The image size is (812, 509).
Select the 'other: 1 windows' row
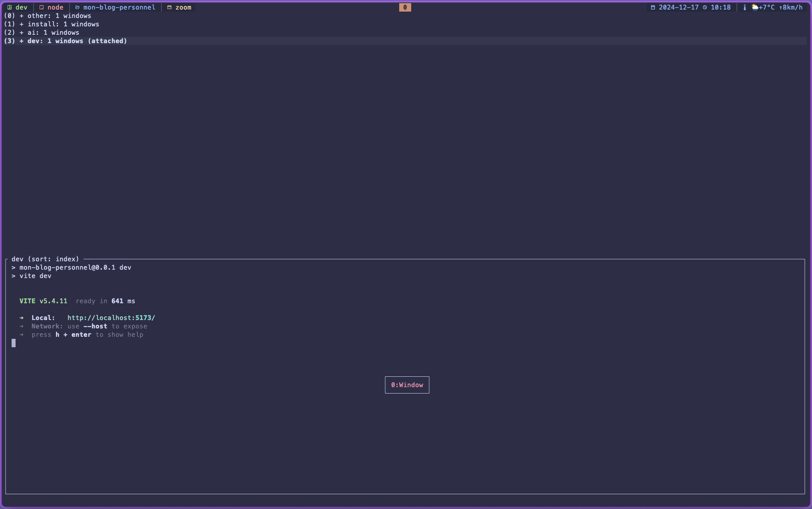405,16
